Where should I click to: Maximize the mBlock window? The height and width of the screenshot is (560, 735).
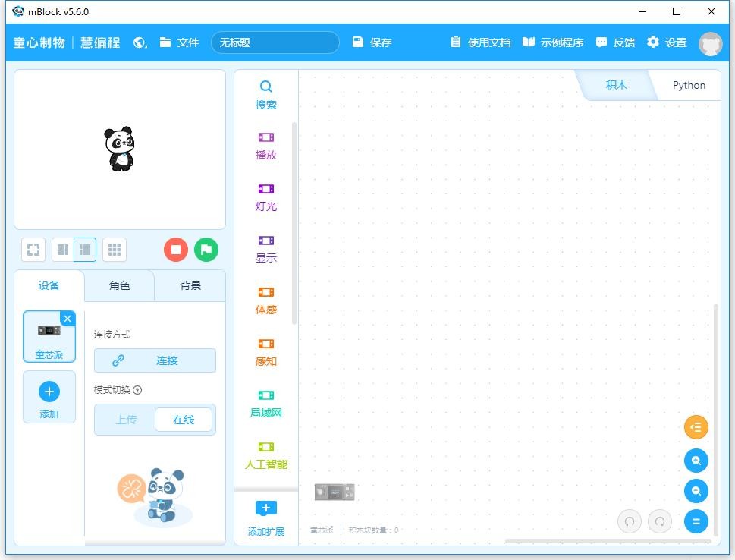(x=677, y=11)
